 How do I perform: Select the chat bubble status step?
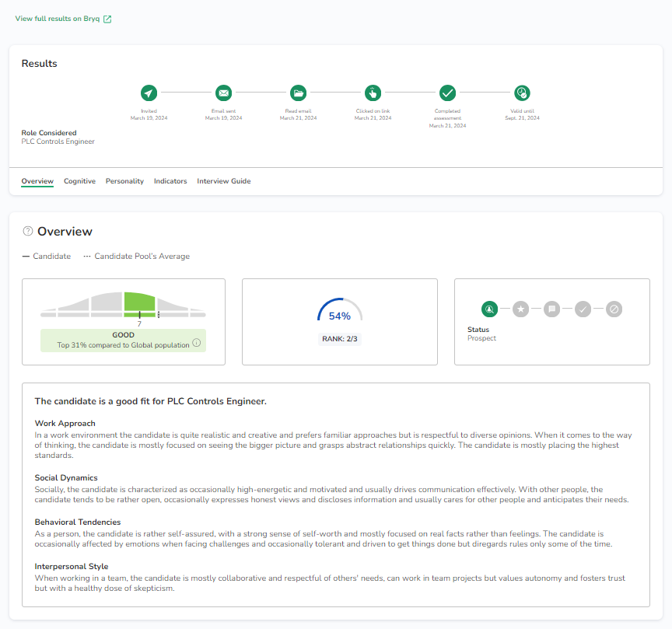point(551,309)
